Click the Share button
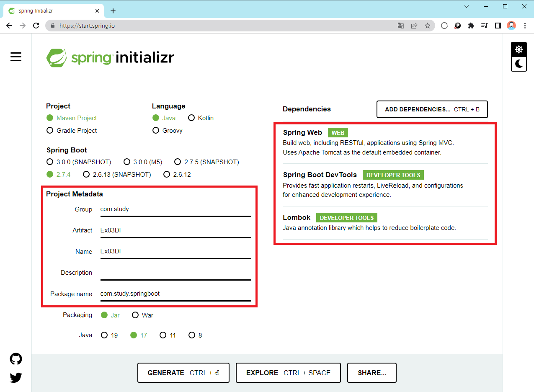Image resolution: width=534 pixels, height=392 pixels. 372,373
